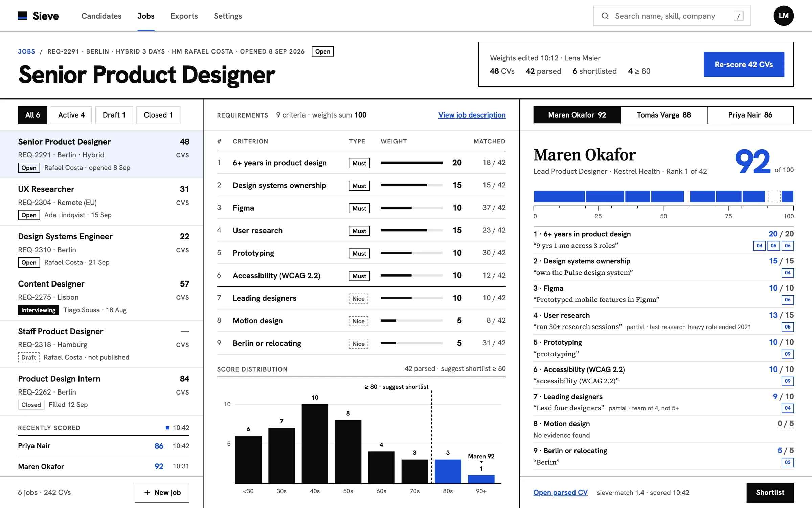Click the 0 / 5 Motion design score

click(786, 424)
